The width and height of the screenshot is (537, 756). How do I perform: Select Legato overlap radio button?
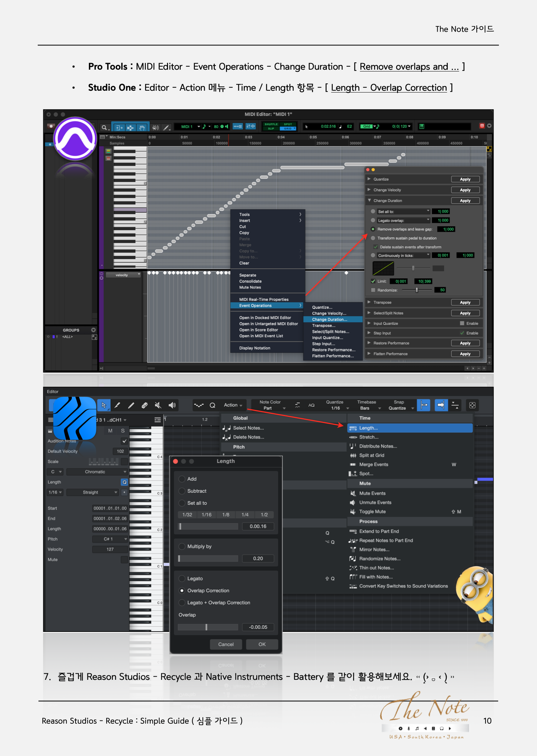pos(373,220)
